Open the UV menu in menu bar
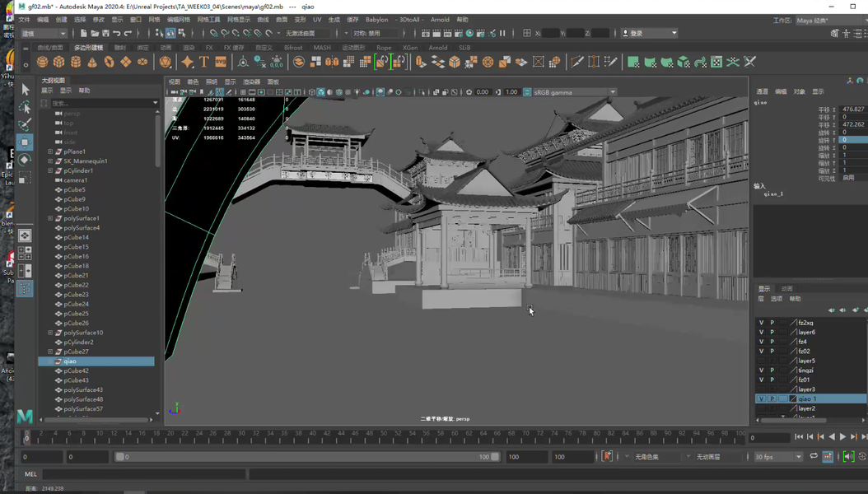The image size is (868, 494). click(317, 20)
